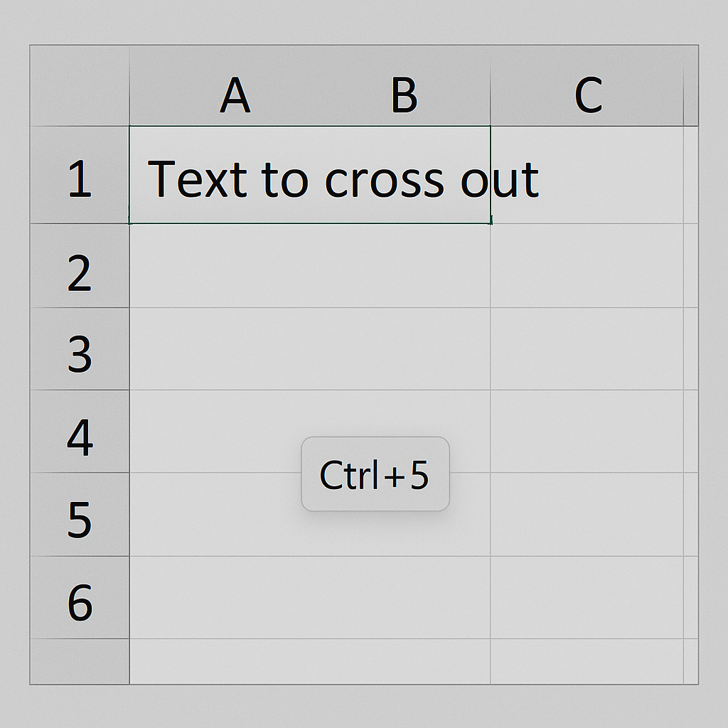Click cell C3

(x=587, y=349)
